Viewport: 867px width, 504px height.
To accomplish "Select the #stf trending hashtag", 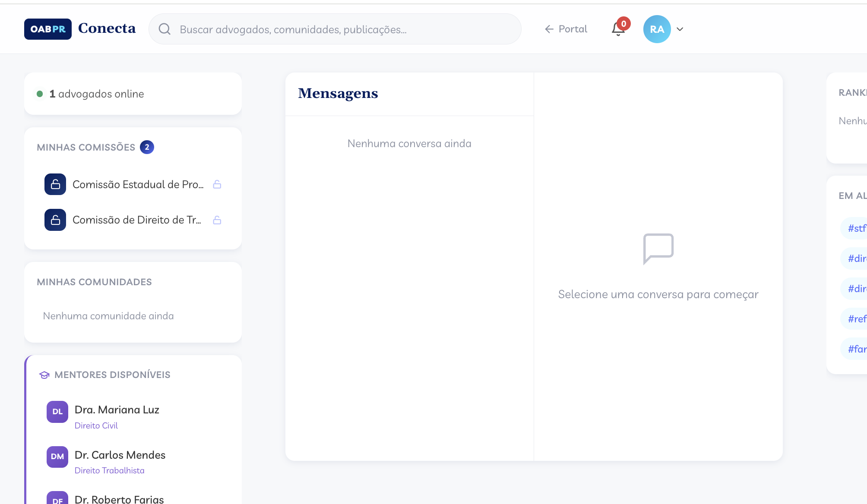I will (x=857, y=228).
